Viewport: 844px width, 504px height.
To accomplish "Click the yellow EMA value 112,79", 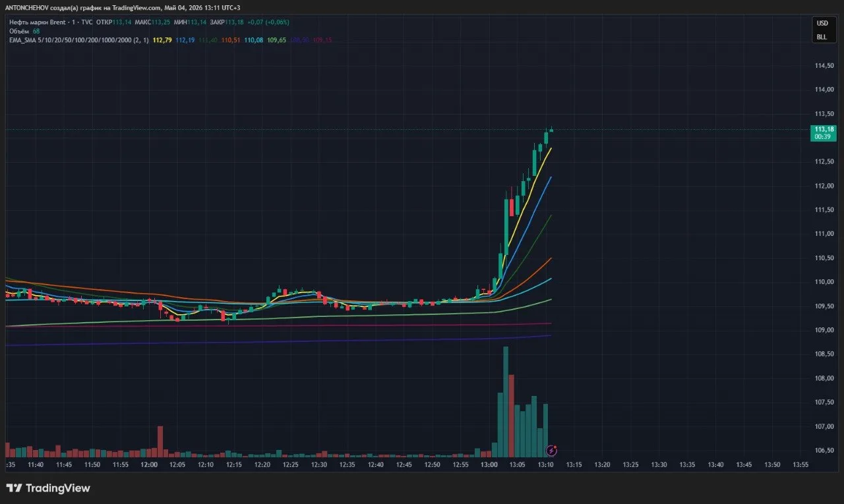I will click(162, 40).
